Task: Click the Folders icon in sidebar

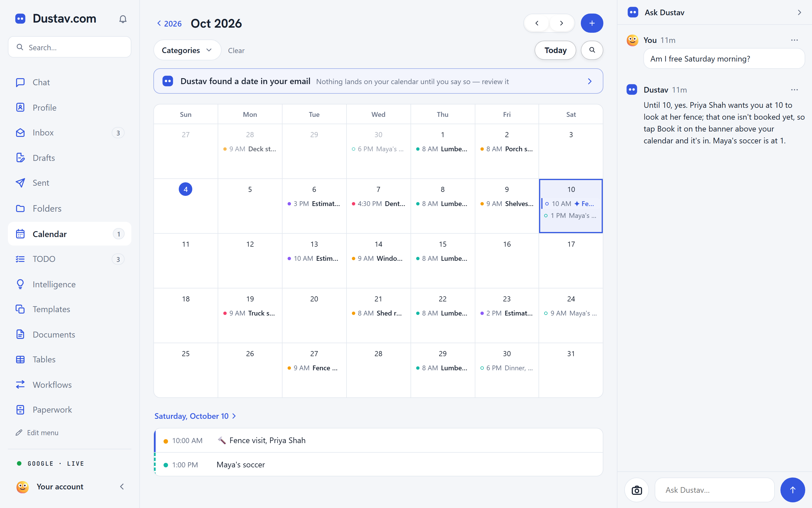Action: pyautogui.click(x=20, y=208)
